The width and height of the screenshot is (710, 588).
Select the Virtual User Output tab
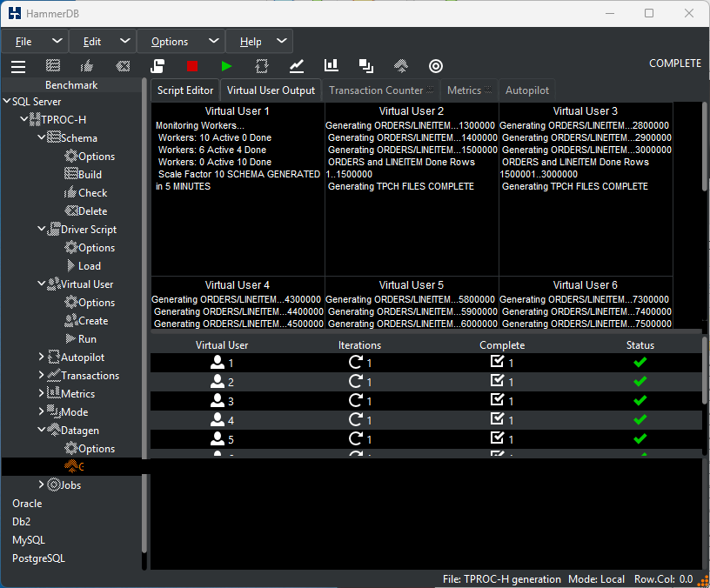click(x=271, y=90)
